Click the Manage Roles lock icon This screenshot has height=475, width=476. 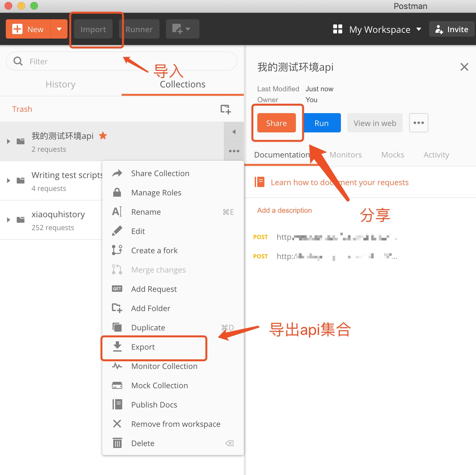[x=117, y=193]
